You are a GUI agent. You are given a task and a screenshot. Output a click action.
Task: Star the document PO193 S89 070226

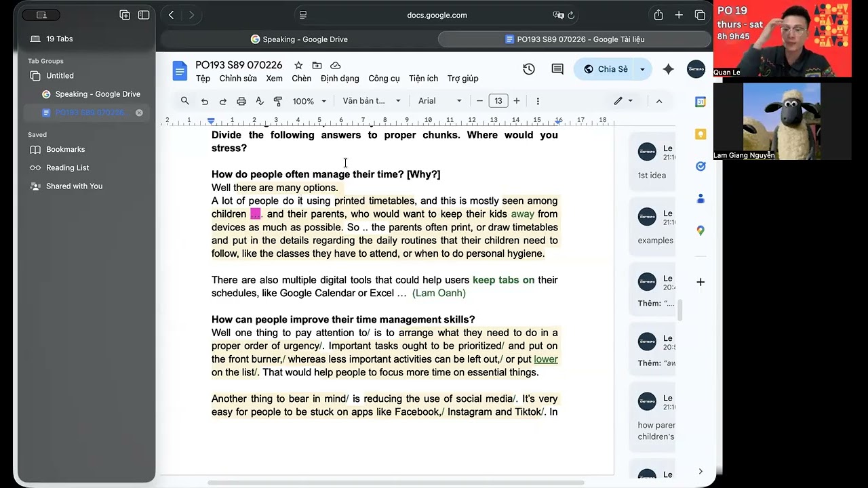[x=298, y=65]
